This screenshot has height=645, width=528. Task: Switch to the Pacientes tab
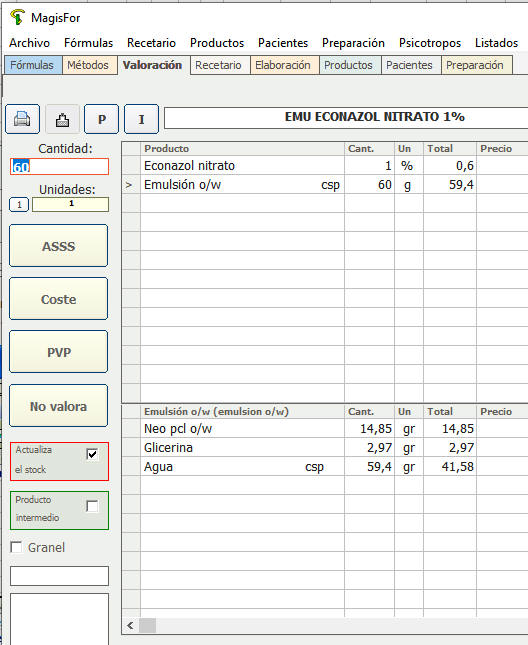409,65
